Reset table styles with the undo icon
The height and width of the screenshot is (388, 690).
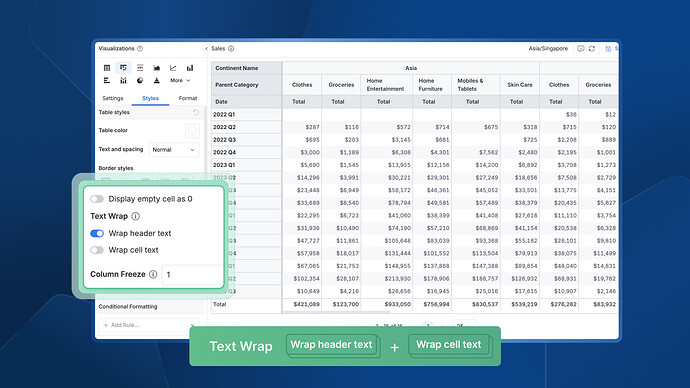[x=196, y=113]
